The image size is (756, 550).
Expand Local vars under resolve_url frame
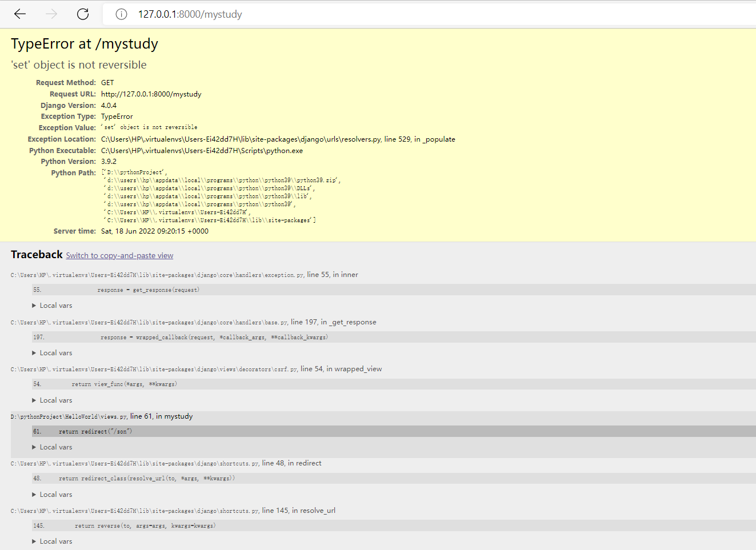[x=52, y=541]
